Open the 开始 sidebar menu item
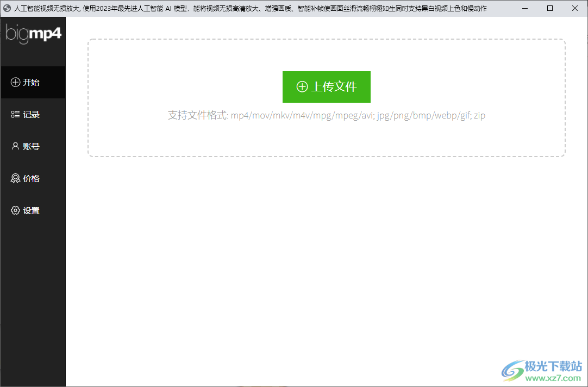 (33, 83)
